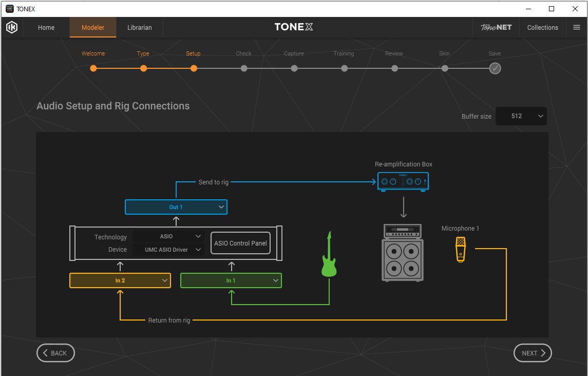This screenshot has height=376, width=588.
Task: Click the amplifier cabinet icon
Action: (x=403, y=253)
